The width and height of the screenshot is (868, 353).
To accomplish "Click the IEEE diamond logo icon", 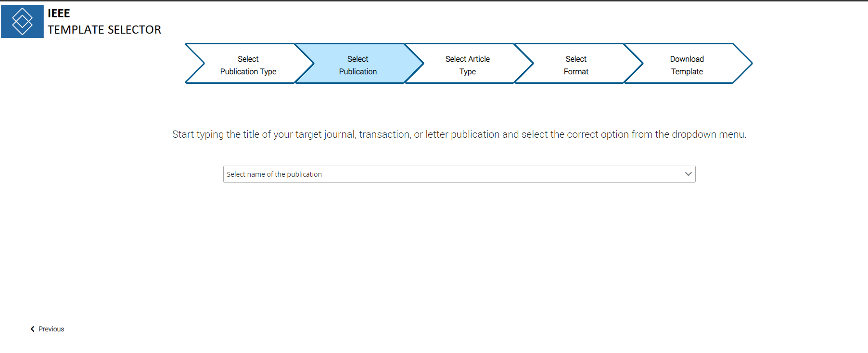I will (22, 21).
